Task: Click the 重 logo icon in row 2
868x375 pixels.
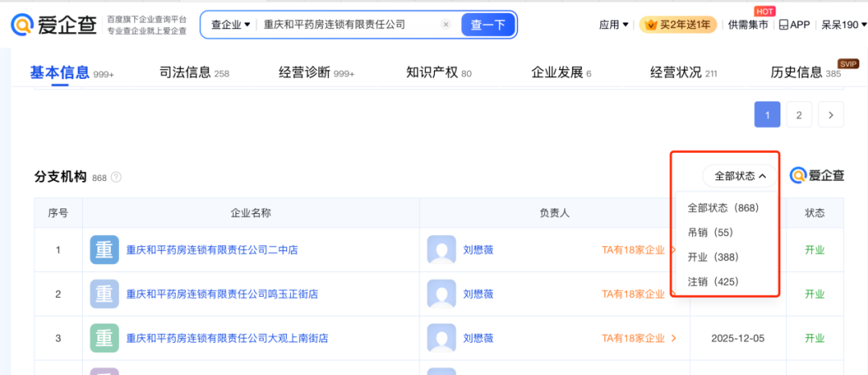Action: pos(104,294)
